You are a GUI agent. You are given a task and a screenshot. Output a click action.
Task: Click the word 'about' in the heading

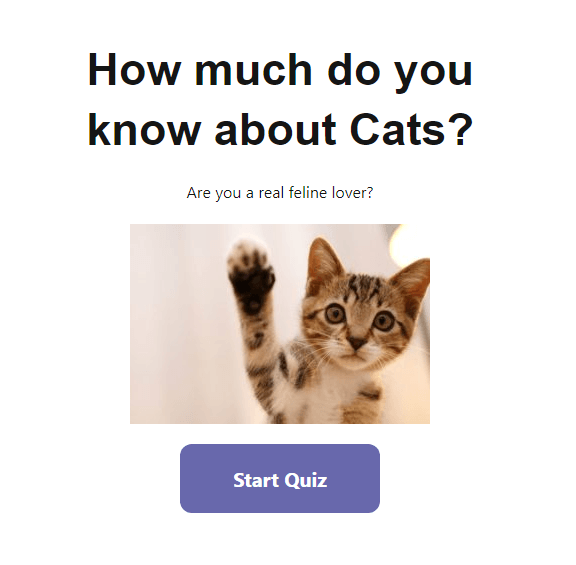click(x=275, y=130)
